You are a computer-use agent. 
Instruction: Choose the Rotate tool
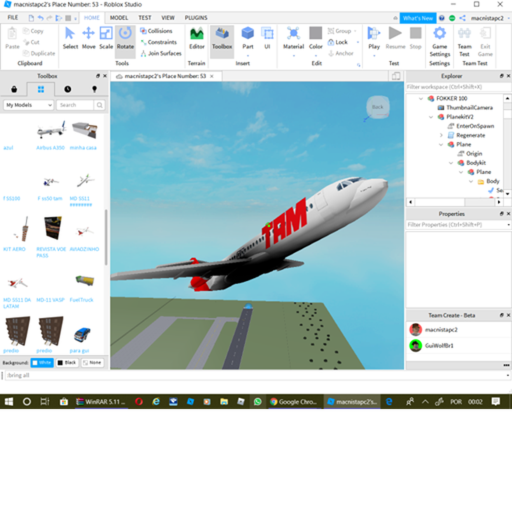[x=125, y=38]
